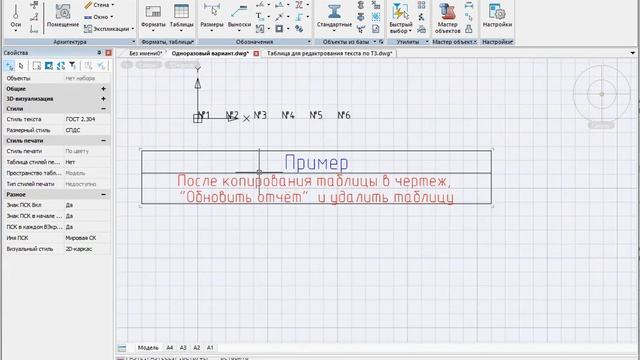Switch to the A1 layout tab
The height and width of the screenshot is (360, 640).
(210, 348)
